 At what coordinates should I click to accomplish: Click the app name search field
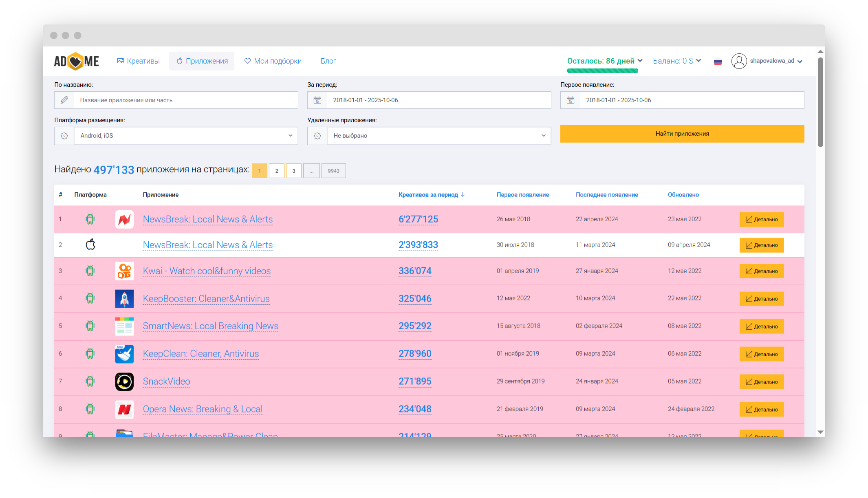(185, 100)
